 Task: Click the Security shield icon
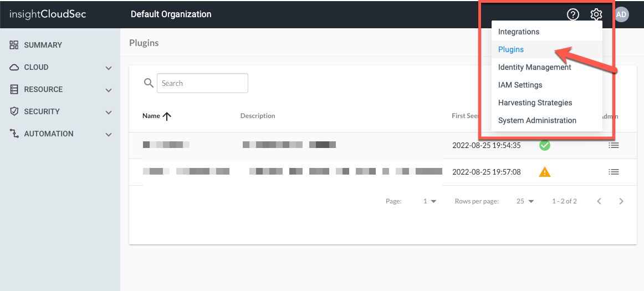(x=14, y=111)
